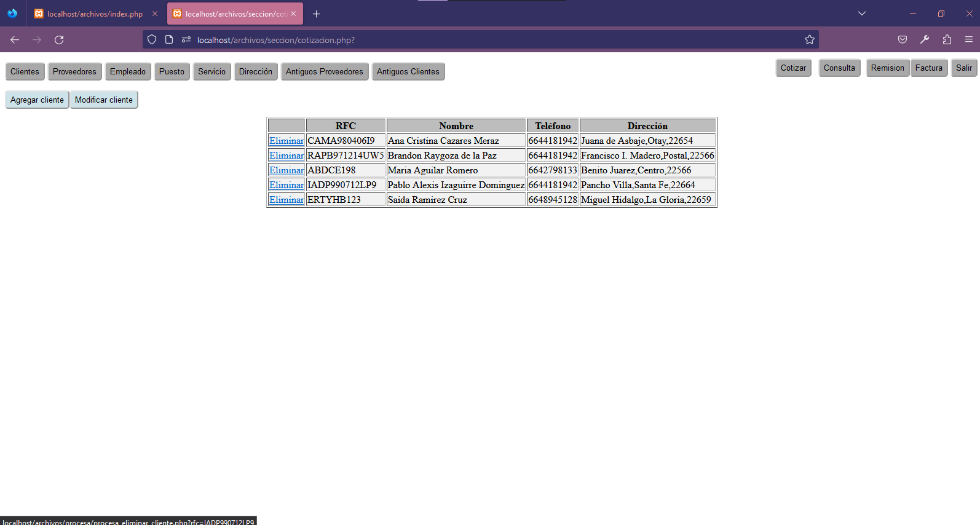Click the Factura button

point(928,68)
